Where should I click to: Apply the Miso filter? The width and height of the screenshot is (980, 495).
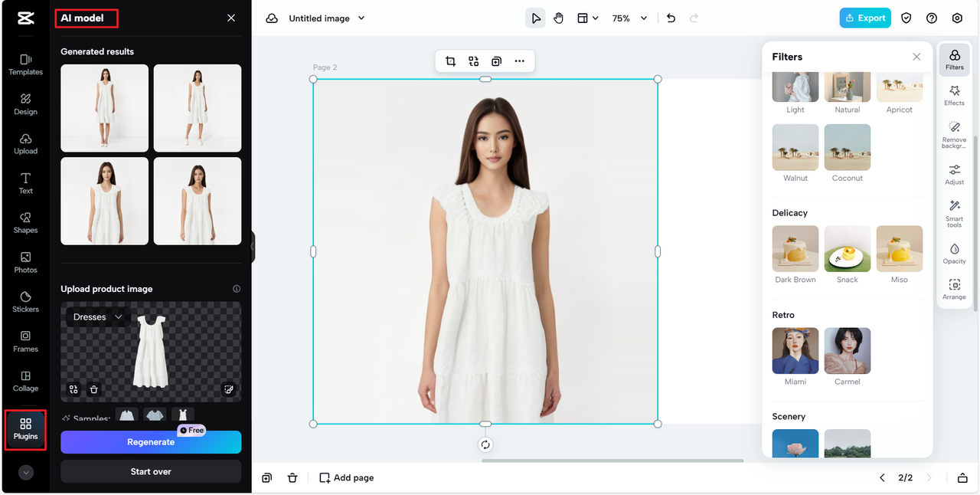click(900, 249)
